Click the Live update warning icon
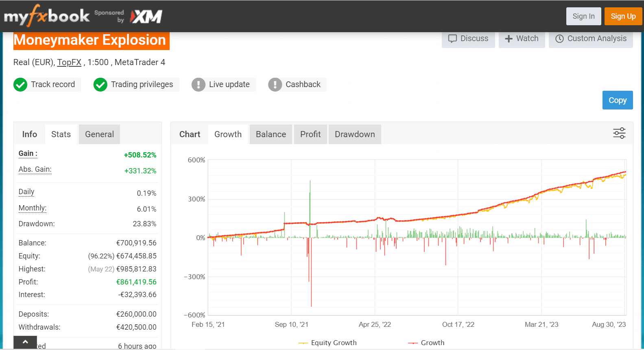 (198, 85)
